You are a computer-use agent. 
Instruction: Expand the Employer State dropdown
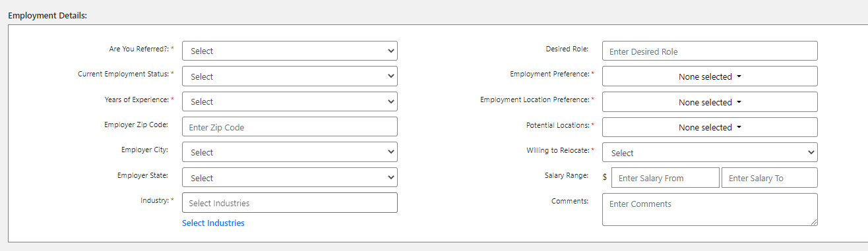coord(290,178)
